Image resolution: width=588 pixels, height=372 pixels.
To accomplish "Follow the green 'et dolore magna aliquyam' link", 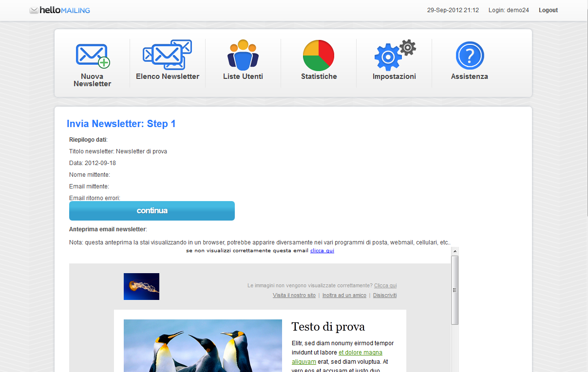I will [x=337, y=357].
